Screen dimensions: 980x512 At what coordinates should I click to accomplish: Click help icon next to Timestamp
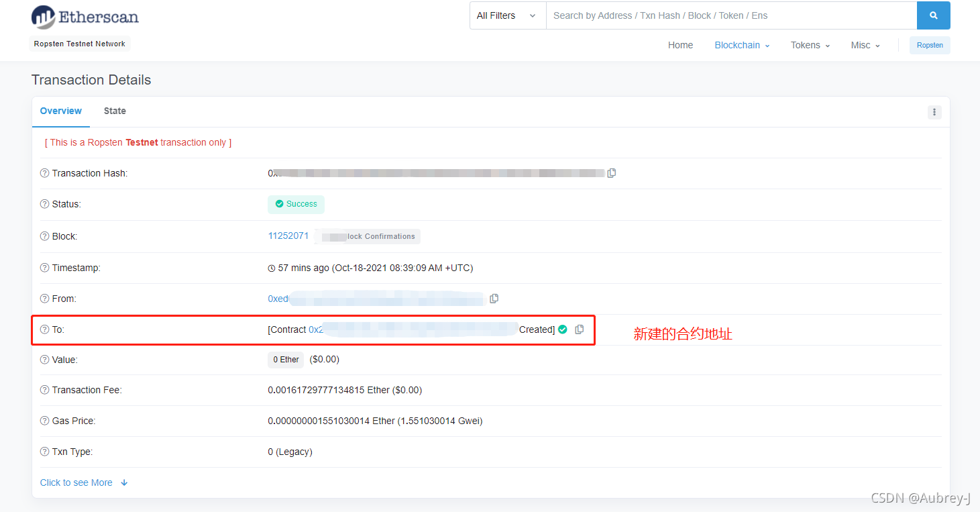45,268
